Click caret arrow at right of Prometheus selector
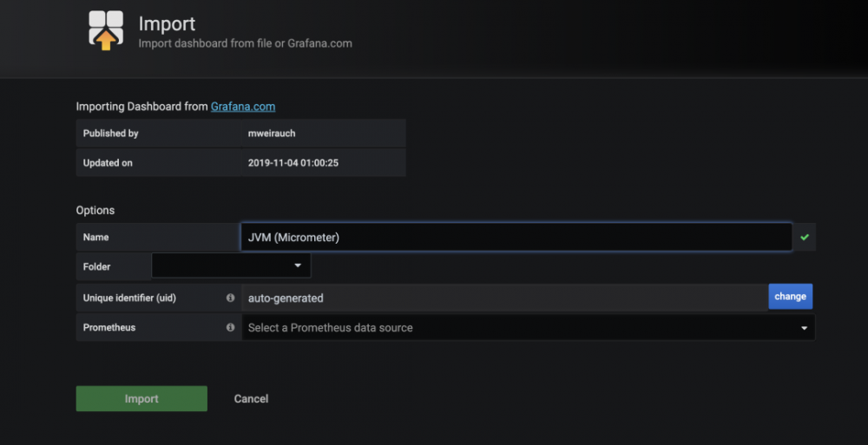This screenshot has width=868, height=445. coord(805,328)
